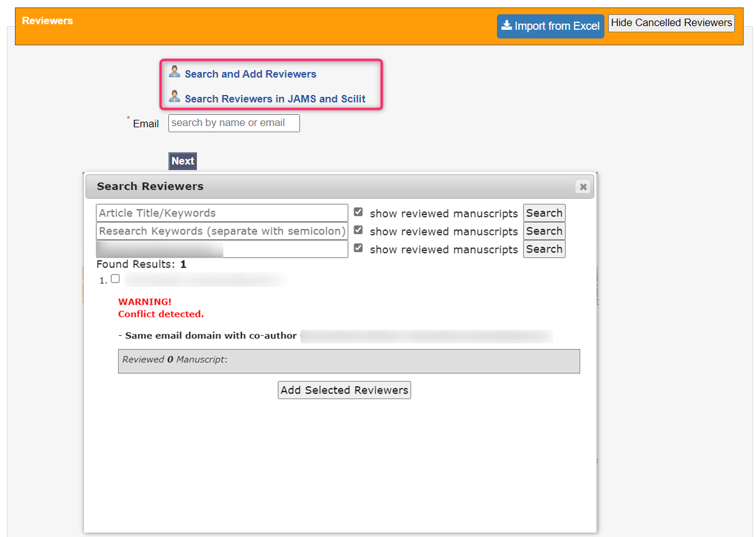This screenshot has height=537, width=756.
Task: Click Add Selected Reviewers
Action: point(344,390)
